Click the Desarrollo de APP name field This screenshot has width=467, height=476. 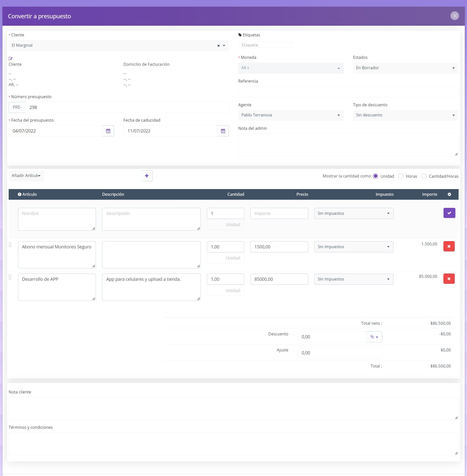pyautogui.click(x=57, y=287)
